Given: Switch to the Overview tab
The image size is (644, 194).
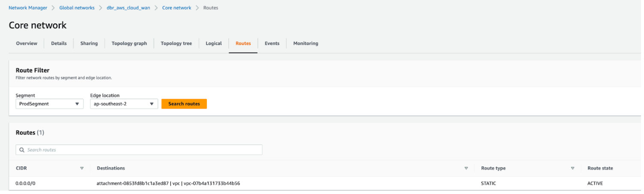Looking at the screenshot, I should [x=27, y=43].
